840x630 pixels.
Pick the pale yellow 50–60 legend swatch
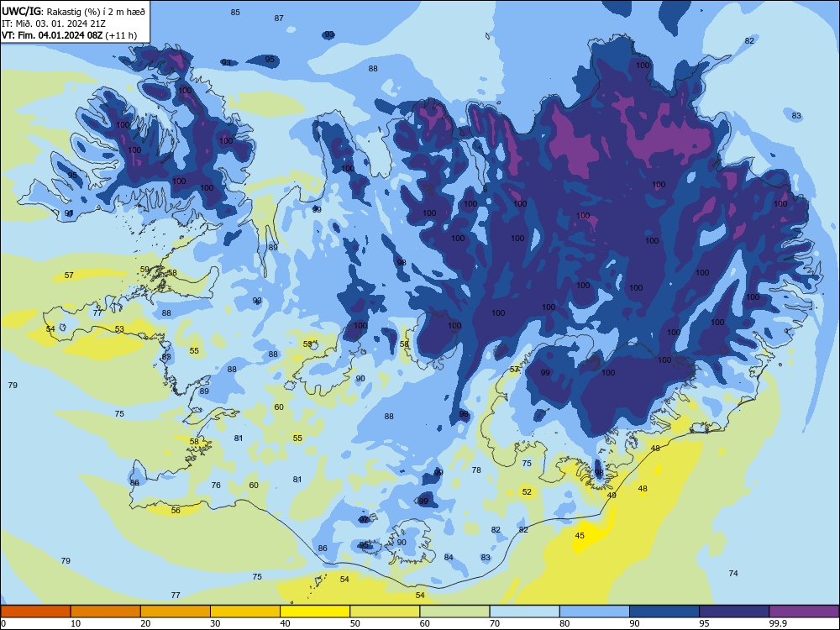[x=385, y=612]
